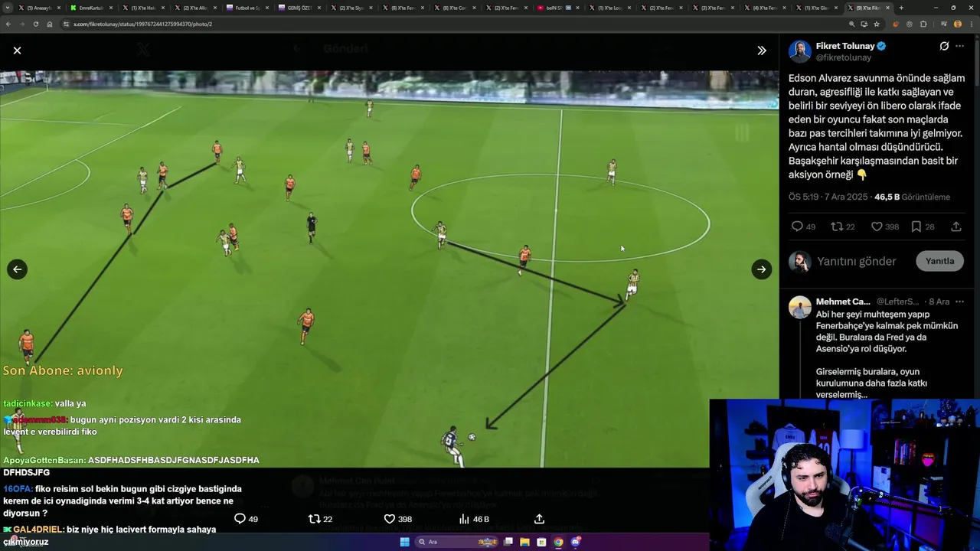
Task: Open the Windows Start button
Action: [404, 542]
